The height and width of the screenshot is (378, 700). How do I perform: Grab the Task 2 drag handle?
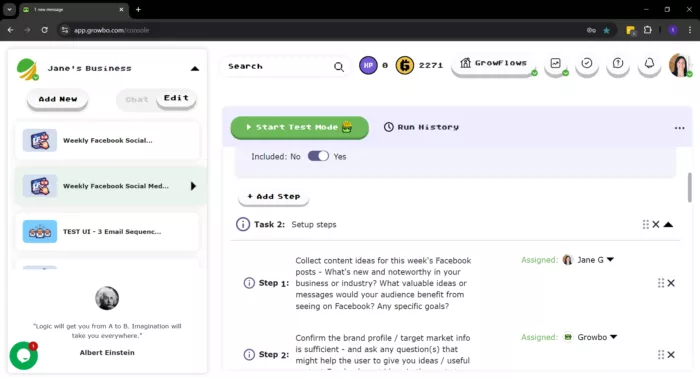click(x=646, y=224)
